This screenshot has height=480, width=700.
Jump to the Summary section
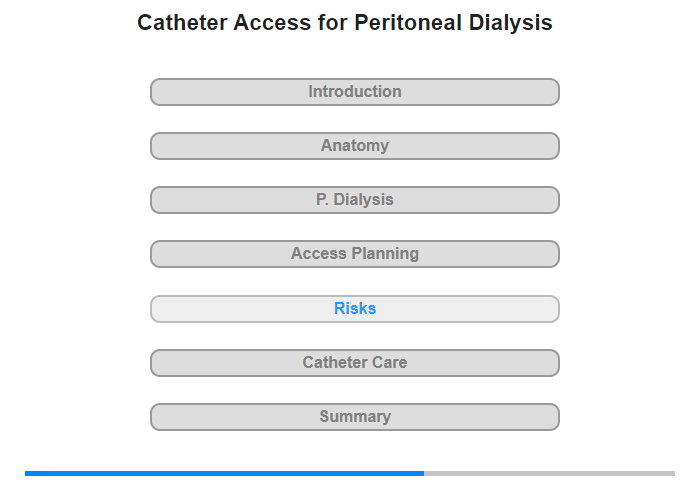354,417
